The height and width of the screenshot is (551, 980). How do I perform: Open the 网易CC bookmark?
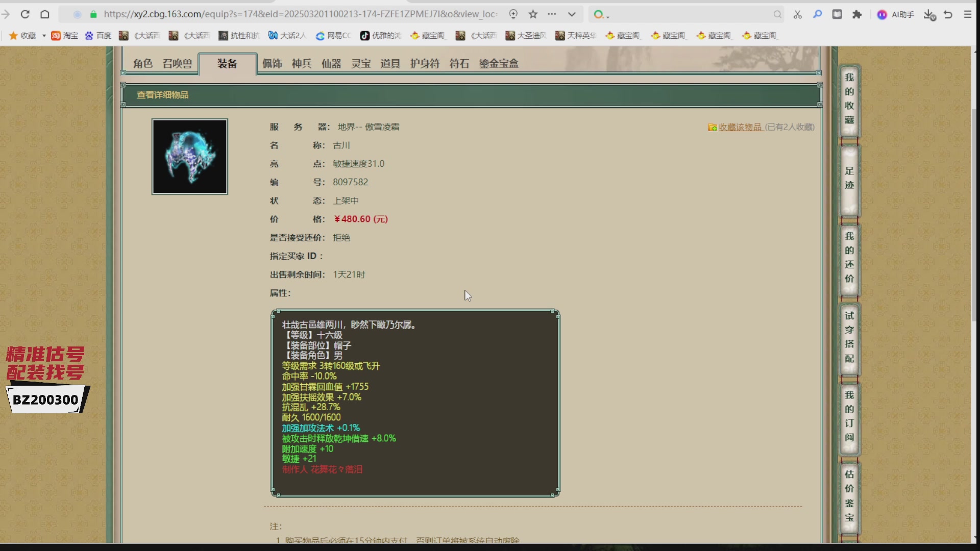(x=333, y=35)
